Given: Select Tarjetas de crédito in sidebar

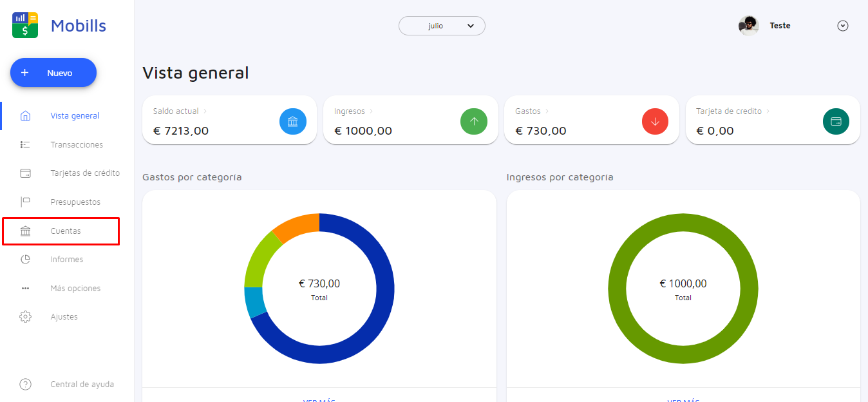Looking at the screenshot, I should tap(85, 173).
